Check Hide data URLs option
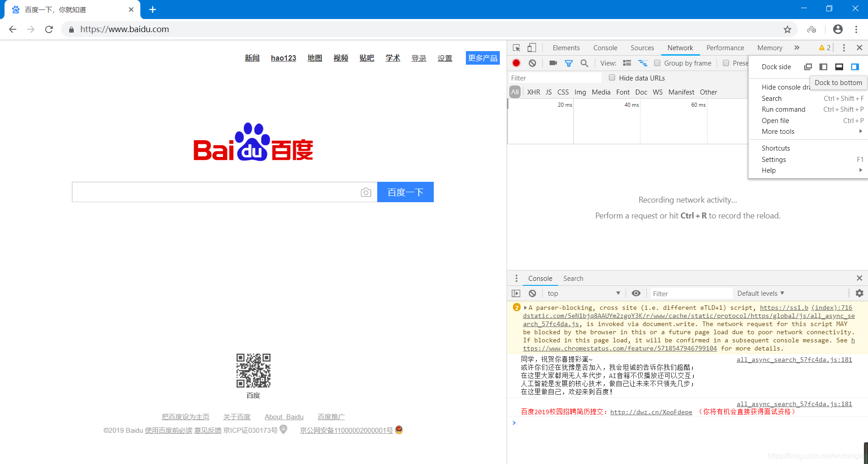Image resolution: width=868 pixels, height=464 pixels. 612,78
